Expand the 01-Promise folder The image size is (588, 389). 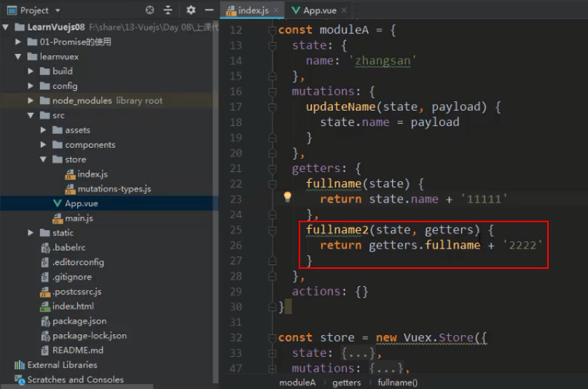tap(17, 42)
